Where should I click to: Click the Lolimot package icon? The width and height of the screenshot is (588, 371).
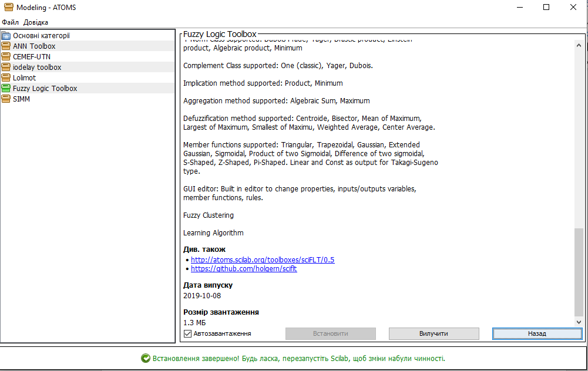(6, 77)
